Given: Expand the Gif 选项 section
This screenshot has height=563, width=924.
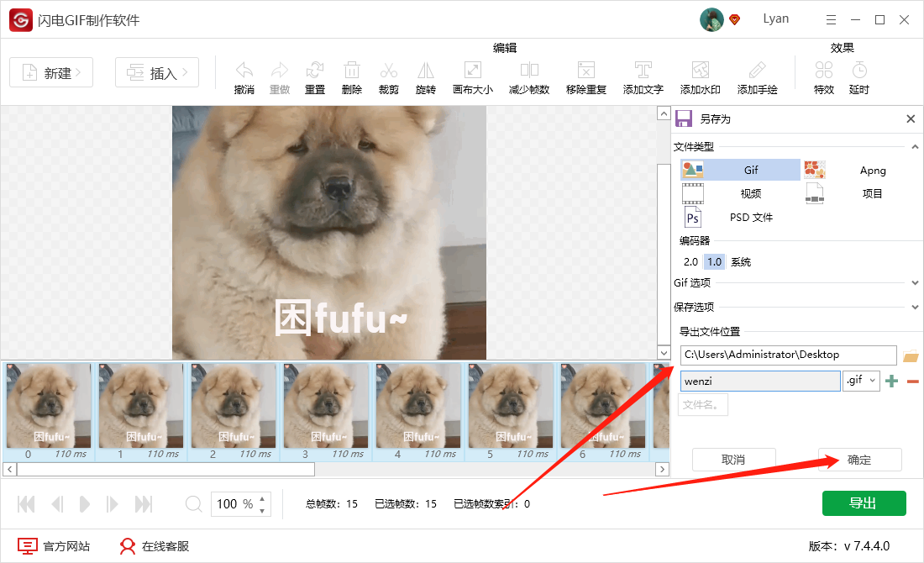Looking at the screenshot, I should (914, 282).
